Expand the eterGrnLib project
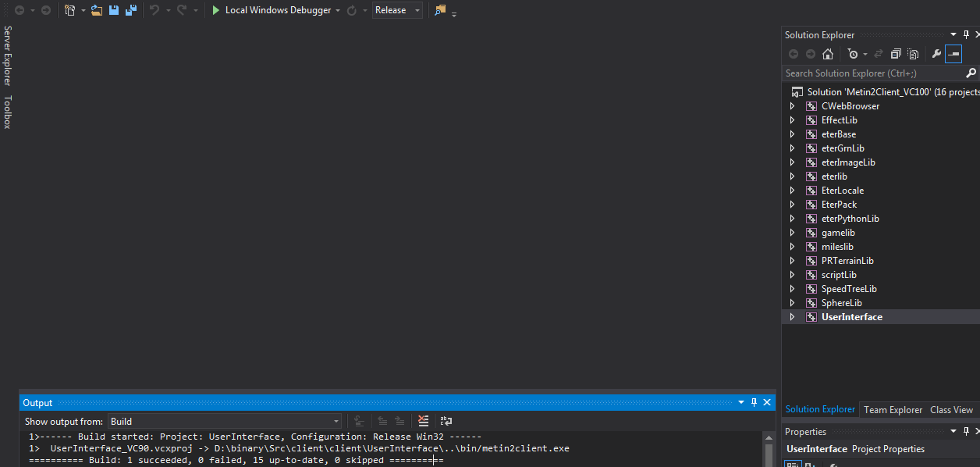This screenshot has width=980, height=467. tap(792, 148)
